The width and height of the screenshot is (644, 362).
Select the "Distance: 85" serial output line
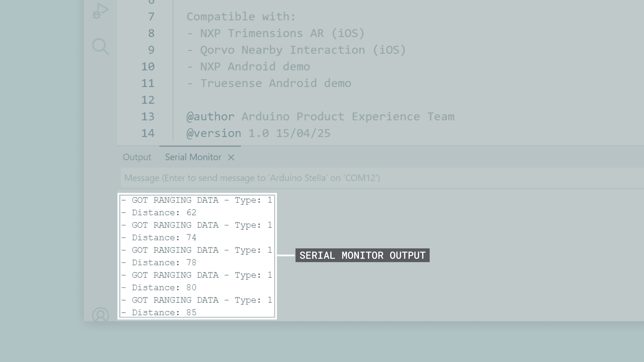pyautogui.click(x=164, y=313)
